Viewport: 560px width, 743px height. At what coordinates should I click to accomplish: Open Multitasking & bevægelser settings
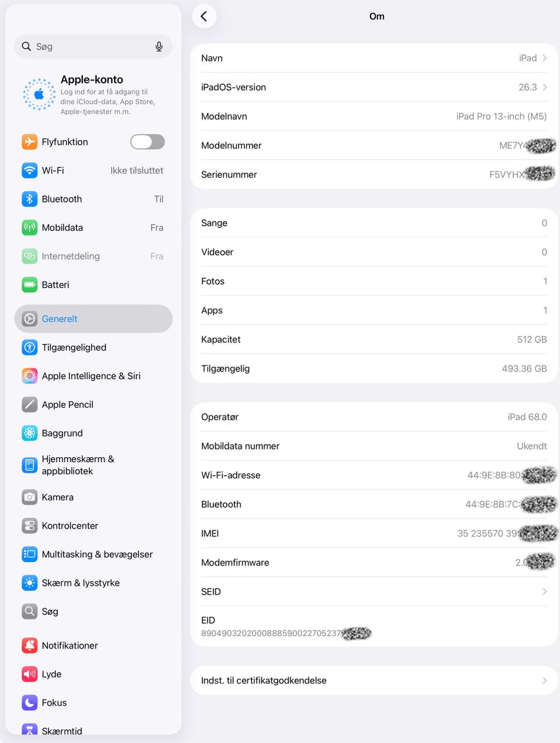point(93,554)
